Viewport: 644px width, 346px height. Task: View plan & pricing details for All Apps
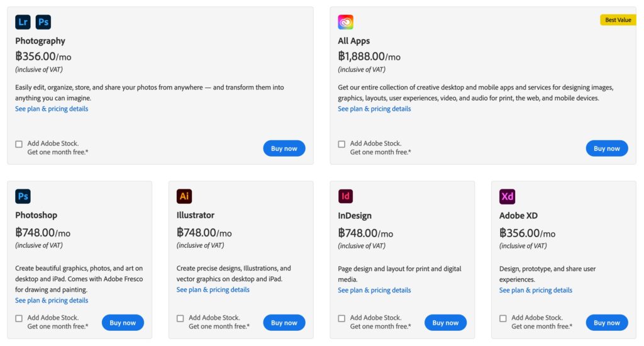click(x=374, y=109)
